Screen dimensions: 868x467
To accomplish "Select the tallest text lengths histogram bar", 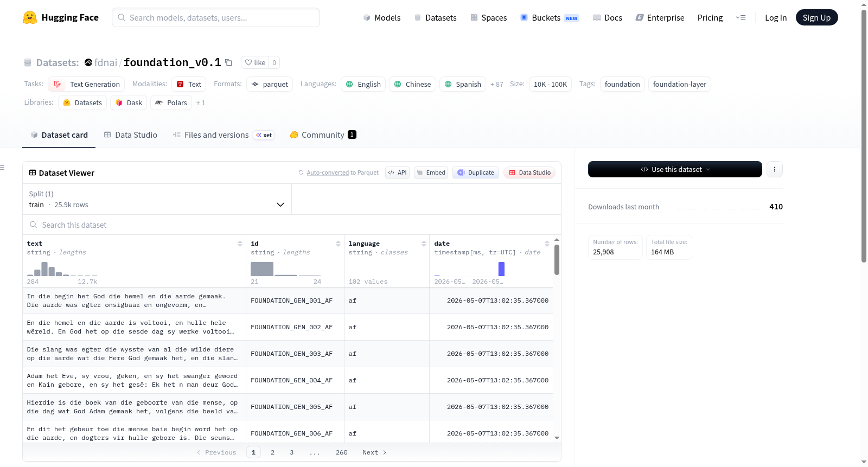I will tap(44, 269).
